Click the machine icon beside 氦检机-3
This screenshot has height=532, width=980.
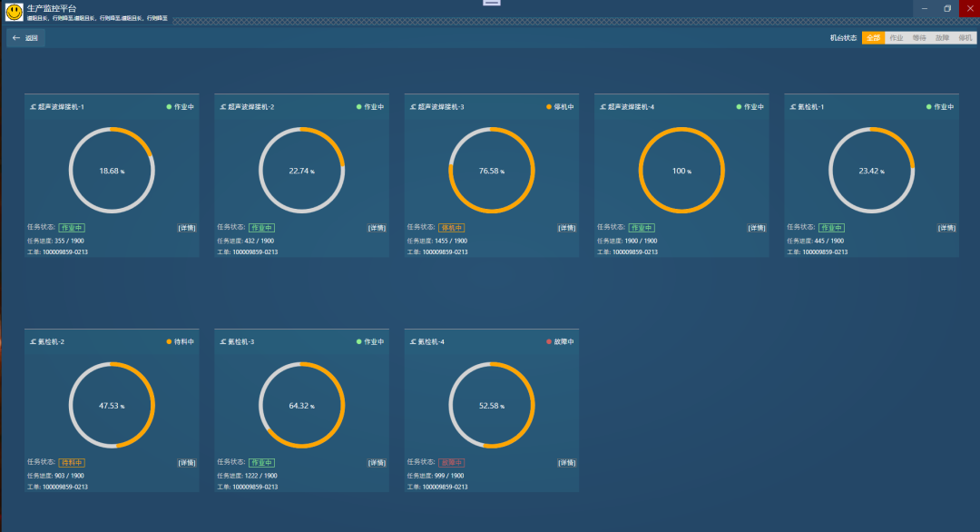point(223,342)
